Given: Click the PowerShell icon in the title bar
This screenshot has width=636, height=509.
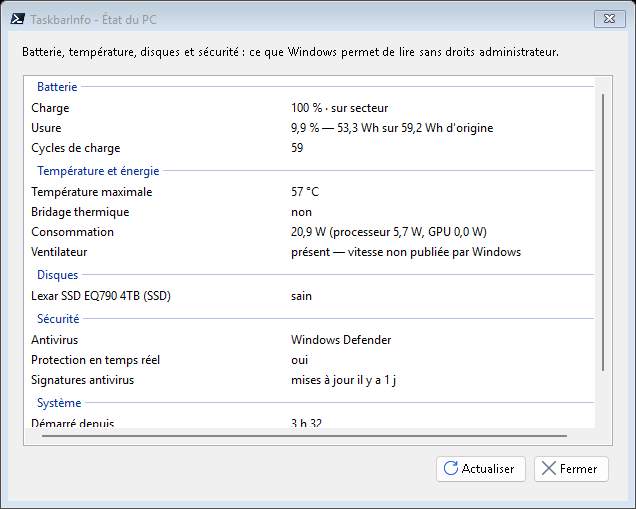Looking at the screenshot, I should tap(18, 19).
